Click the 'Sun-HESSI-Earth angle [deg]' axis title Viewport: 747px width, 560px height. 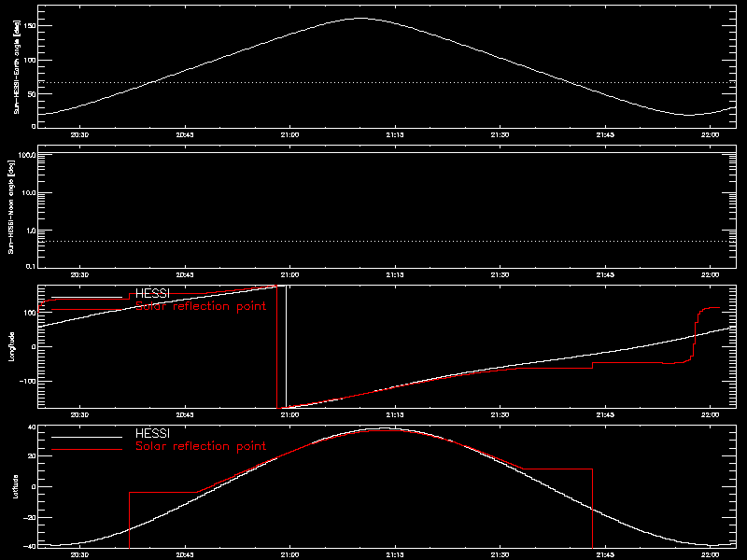[x=17, y=67]
